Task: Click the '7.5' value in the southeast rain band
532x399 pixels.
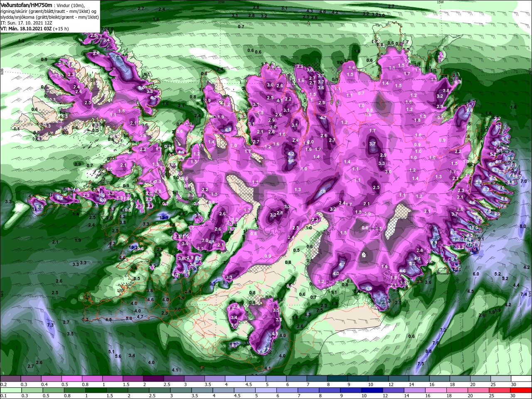Action: pos(421,364)
